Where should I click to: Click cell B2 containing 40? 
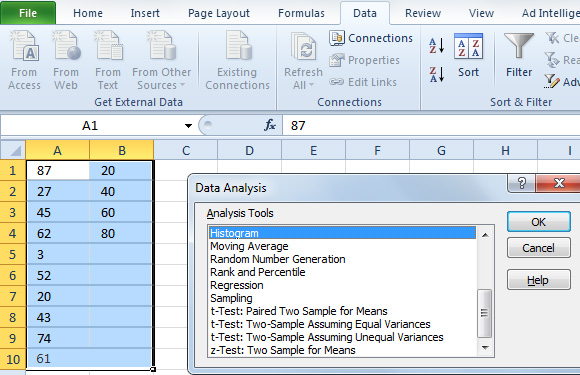coord(121,192)
